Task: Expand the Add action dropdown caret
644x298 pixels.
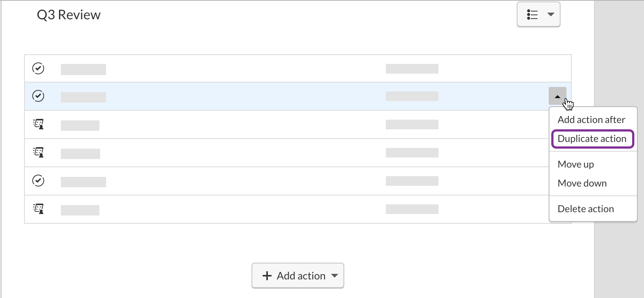Action: click(x=335, y=276)
